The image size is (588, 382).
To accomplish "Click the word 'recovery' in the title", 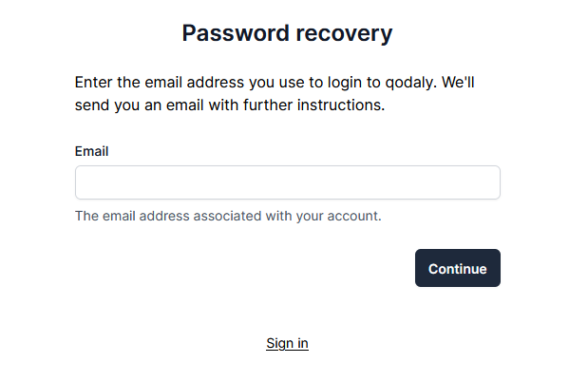I will pyautogui.click(x=343, y=33).
